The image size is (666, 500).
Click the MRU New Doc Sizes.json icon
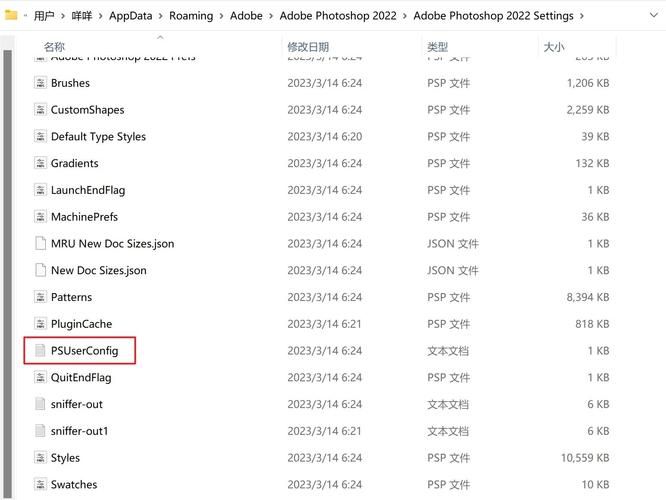point(40,243)
